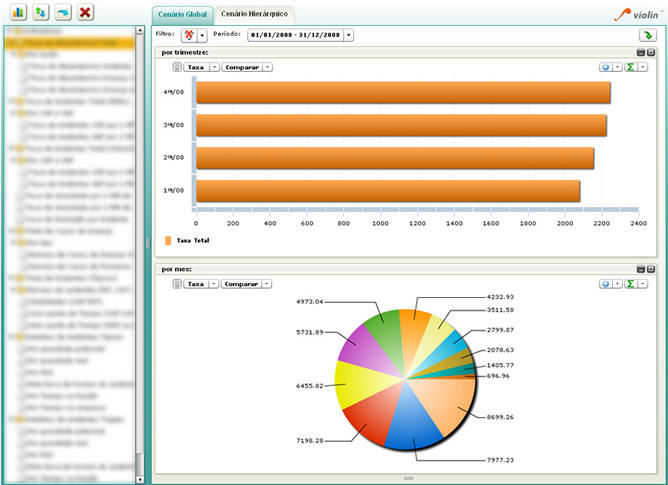This screenshot has width=668, height=485.
Task: Click the Período date range field
Action: [x=295, y=35]
